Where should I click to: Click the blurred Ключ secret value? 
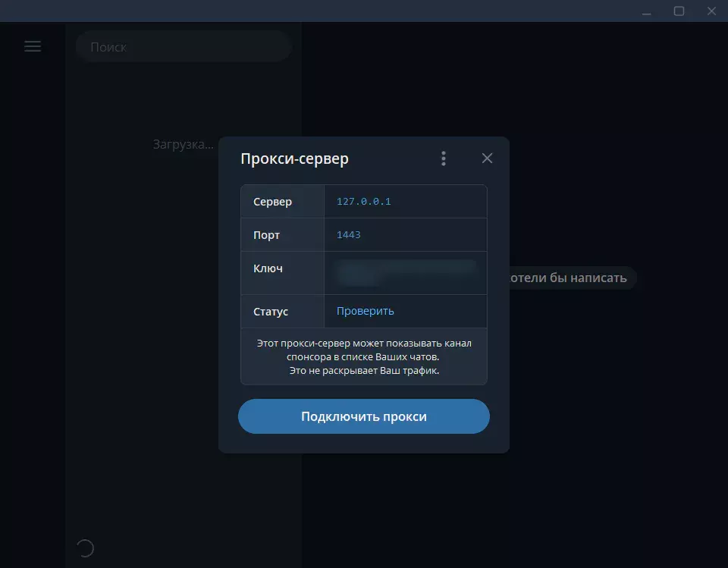(406, 272)
